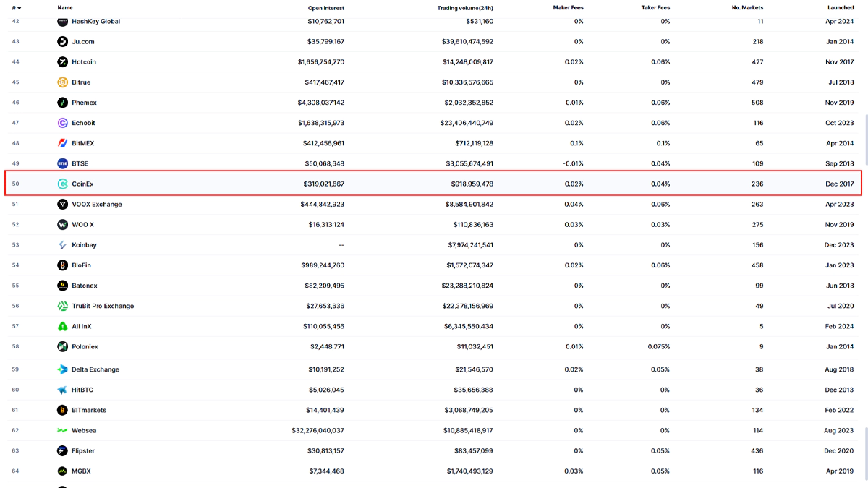
Task: Open the VCOX Exchange link
Action: tap(97, 205)
